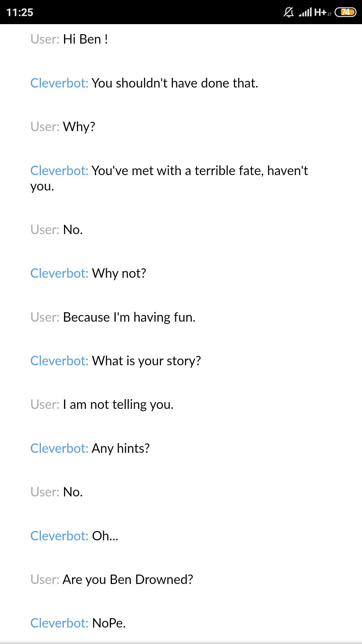Tap the muted notification bell icon
The width and height of the screenshot is (362, 644).
click(x=288, y=12)
